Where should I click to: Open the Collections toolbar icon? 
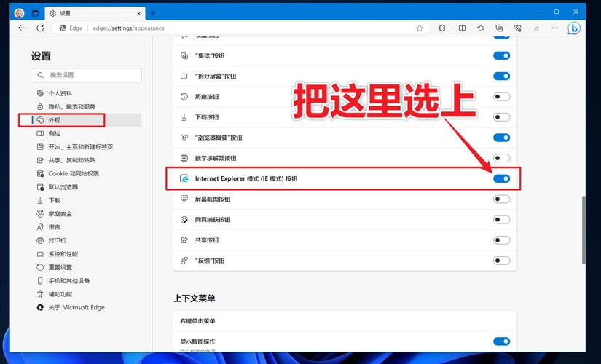click(x=499, y=28)
